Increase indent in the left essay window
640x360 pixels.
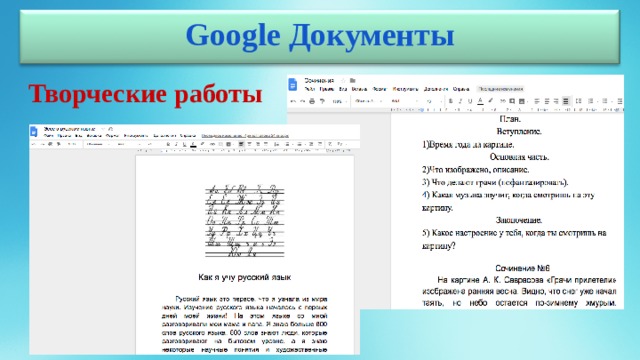point(320,144)
